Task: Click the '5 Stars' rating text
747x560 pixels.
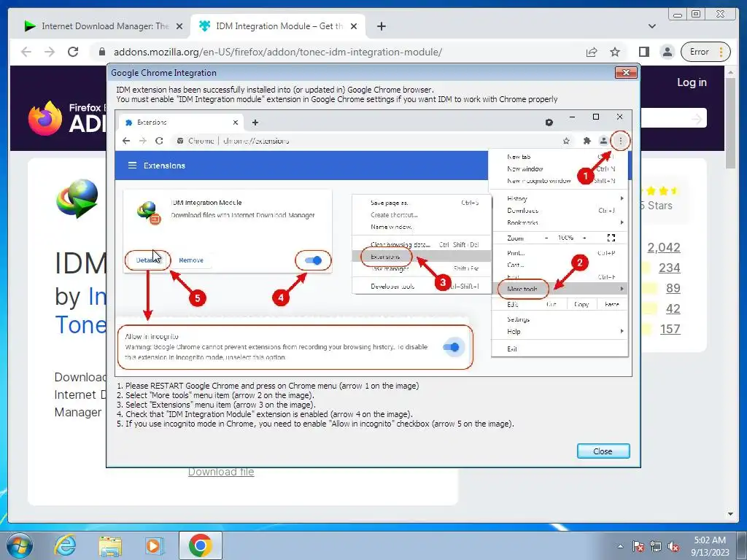Action: point(656,206)
